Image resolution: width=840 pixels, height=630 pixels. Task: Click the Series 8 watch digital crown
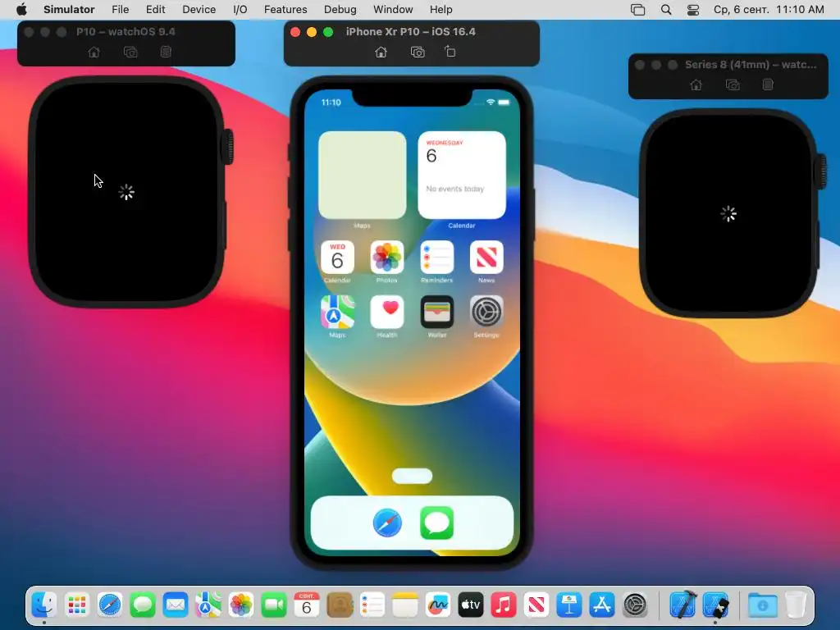pos(820,171)
